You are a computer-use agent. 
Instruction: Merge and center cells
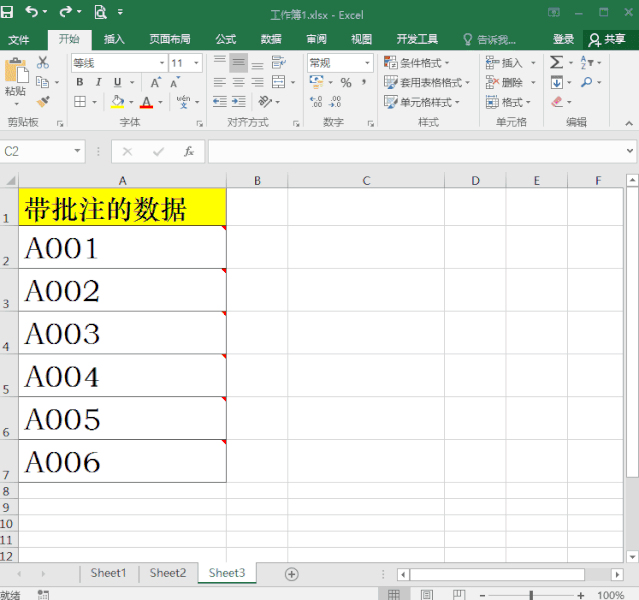[278, 82]
